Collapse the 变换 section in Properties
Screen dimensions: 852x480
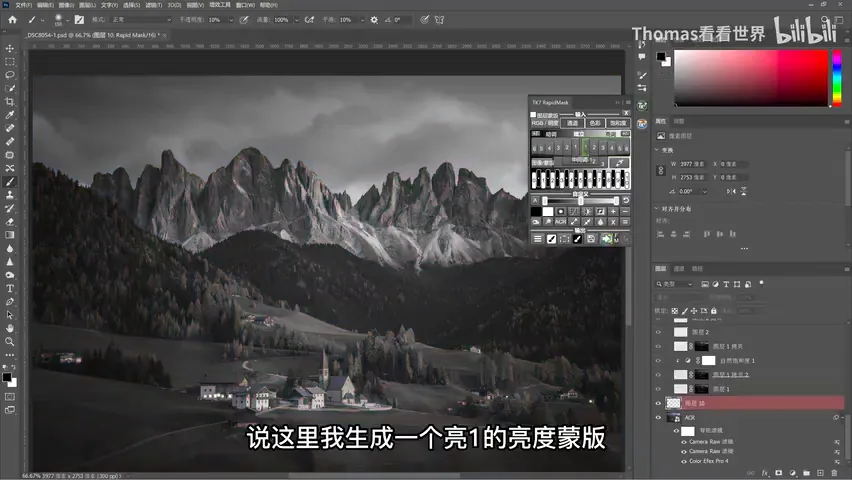click(656, 150)
